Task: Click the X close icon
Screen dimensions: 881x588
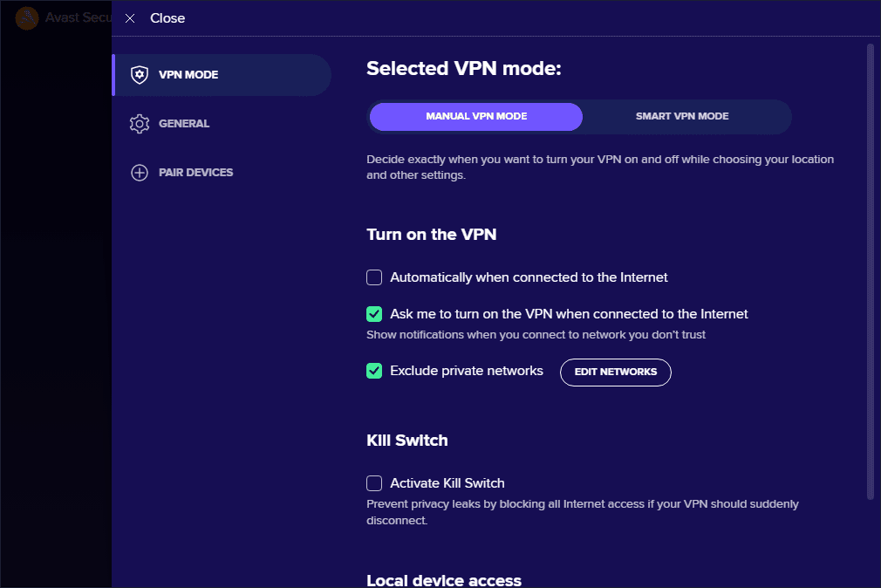Action: tap(130, 17)
